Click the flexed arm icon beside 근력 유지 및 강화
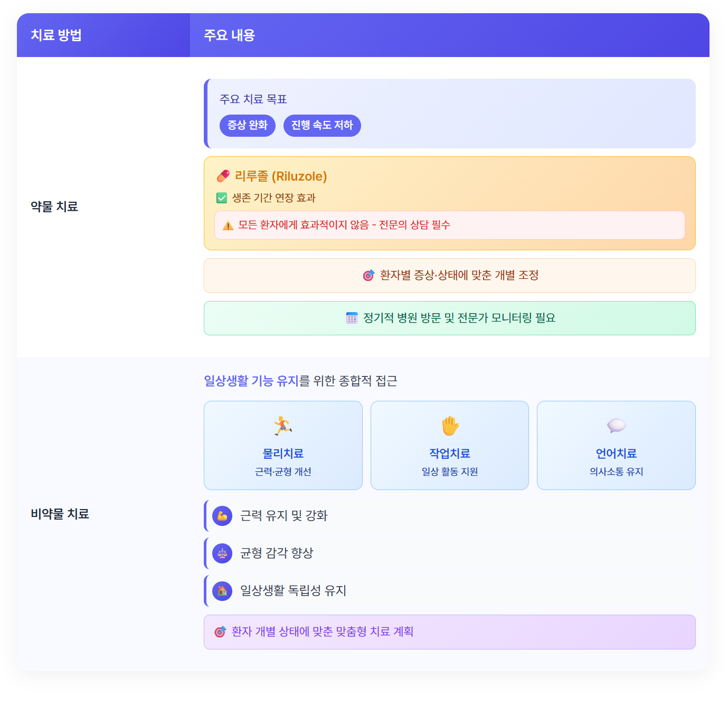This screenshot has height=706, width=728. pos(222,516)
